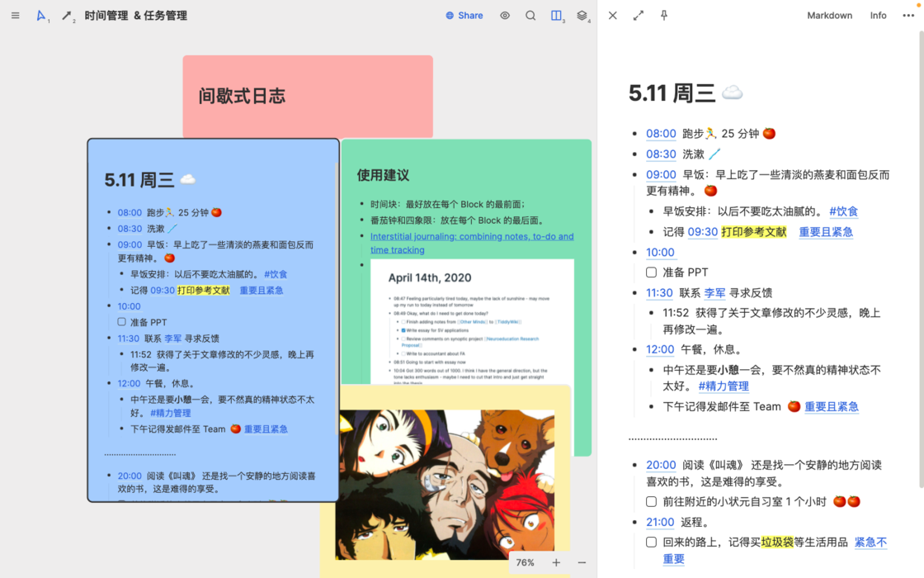Open search with the magnifier icon
Image resolution: width=924 pixels, height=578 pixels.
(x=530, y=15)
